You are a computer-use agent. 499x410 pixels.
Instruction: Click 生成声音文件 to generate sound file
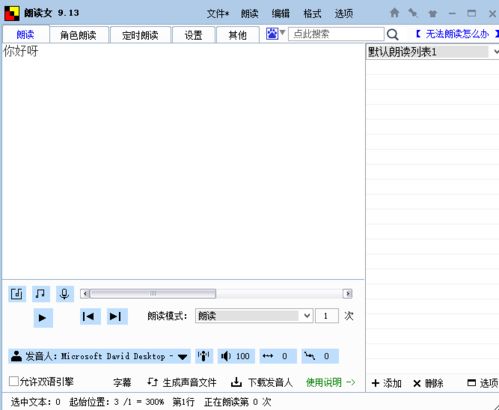pyautogui.click(x=182, y=382)
